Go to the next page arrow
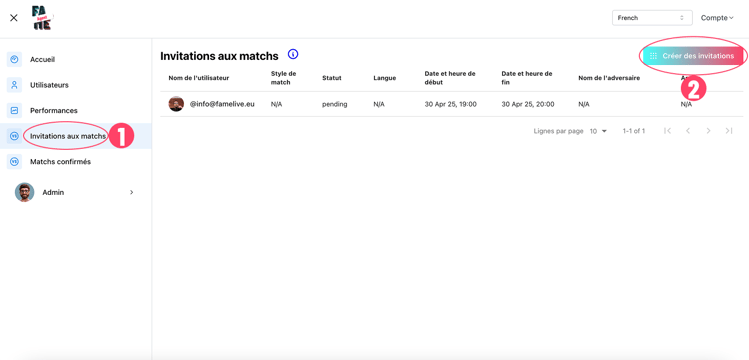749x360 pixels. click(x=708, y=131)
